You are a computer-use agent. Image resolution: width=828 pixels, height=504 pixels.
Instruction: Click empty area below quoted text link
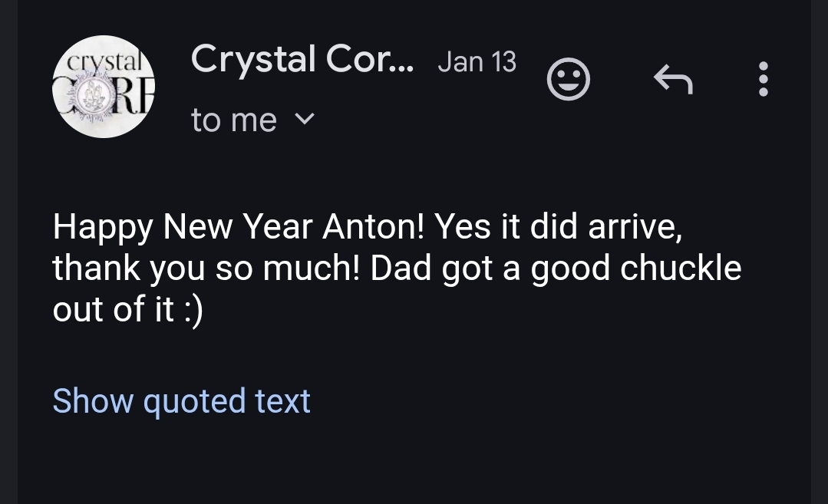coord(414,464)
